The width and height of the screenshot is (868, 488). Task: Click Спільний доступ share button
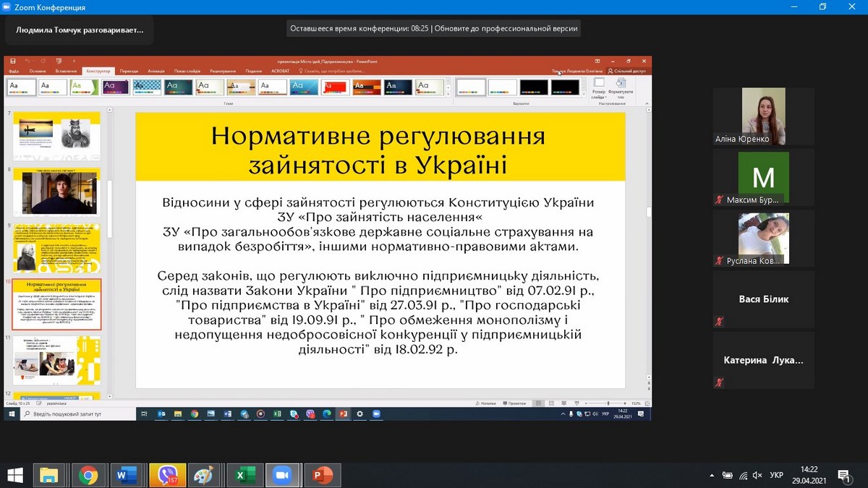[x=628, y=71]
